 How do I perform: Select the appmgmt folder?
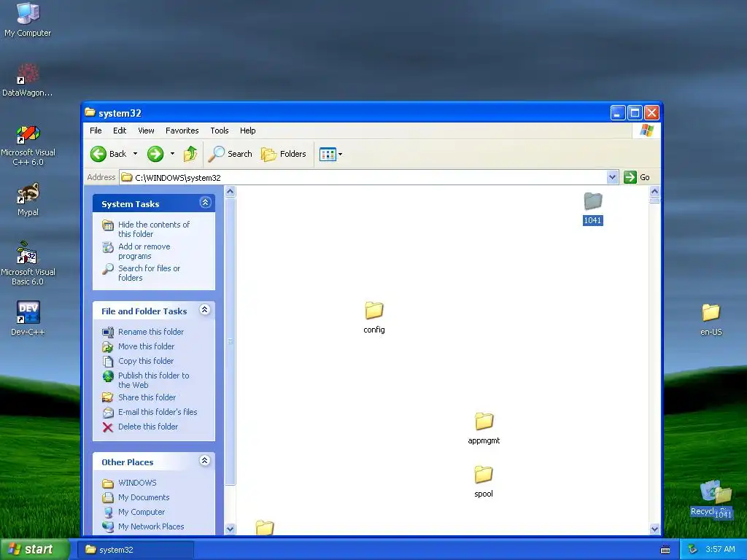484,429
